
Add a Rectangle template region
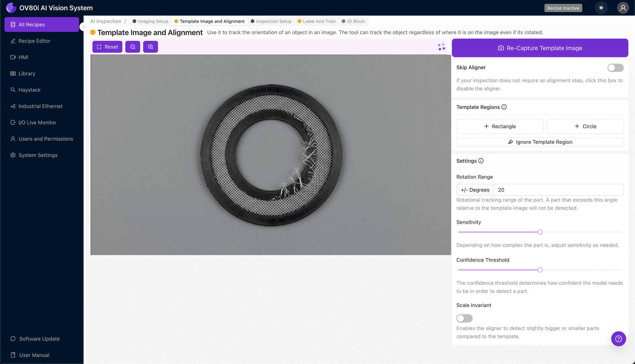click(x=500, y=126)
